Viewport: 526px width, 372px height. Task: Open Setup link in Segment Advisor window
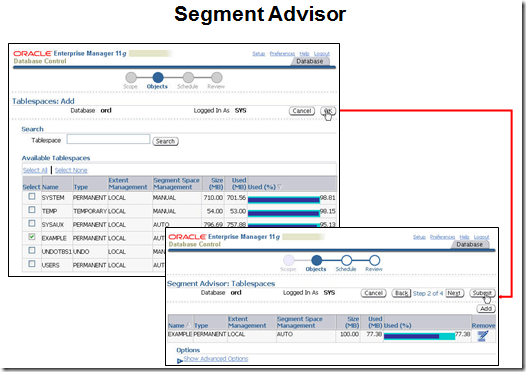[x=419, y=237]
